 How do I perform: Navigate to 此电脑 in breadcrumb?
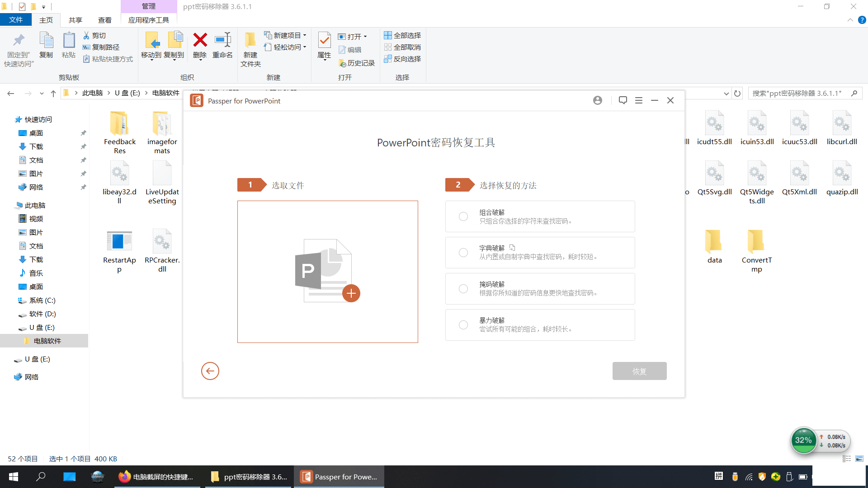[92, 93]
